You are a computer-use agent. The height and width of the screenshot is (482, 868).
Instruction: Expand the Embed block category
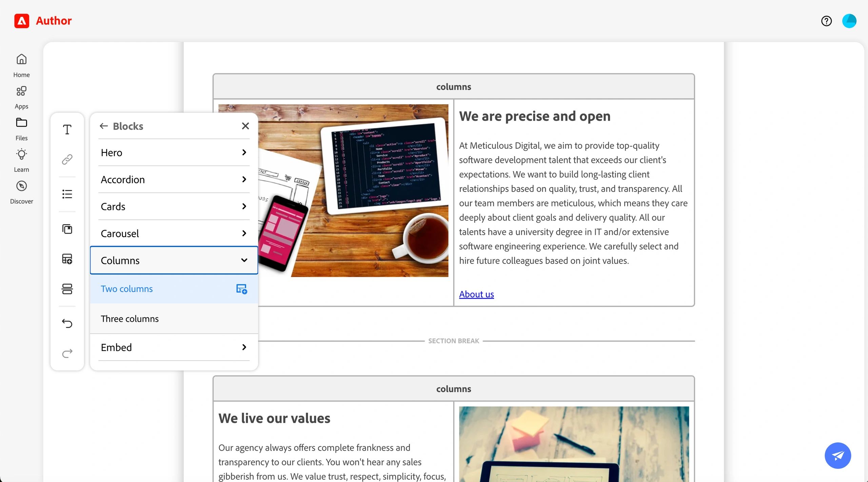244,347
